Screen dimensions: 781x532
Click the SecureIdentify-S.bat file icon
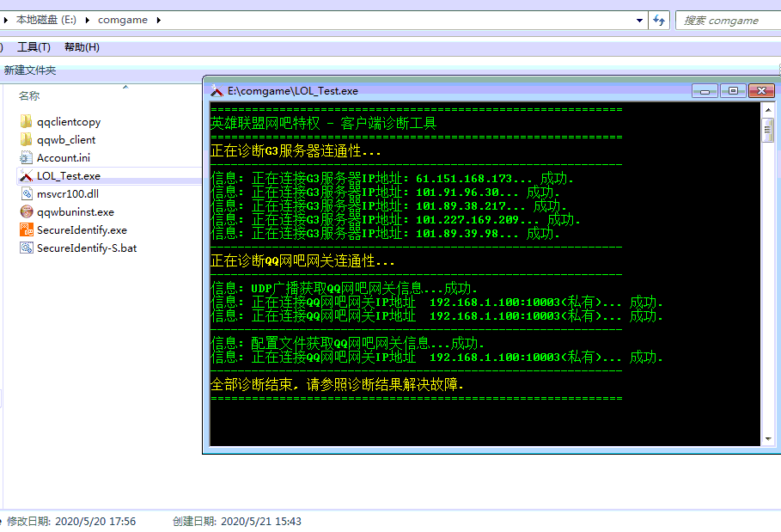coord(27,248)
